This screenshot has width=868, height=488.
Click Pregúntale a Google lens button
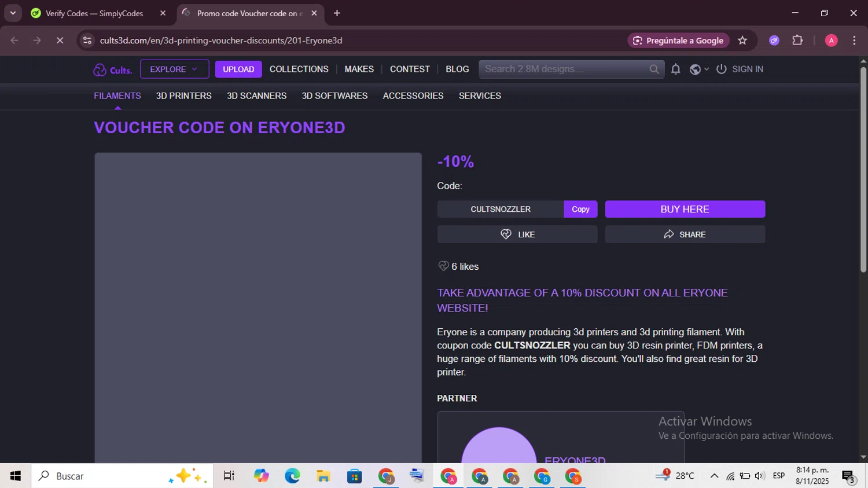click(x=678, y=41)
